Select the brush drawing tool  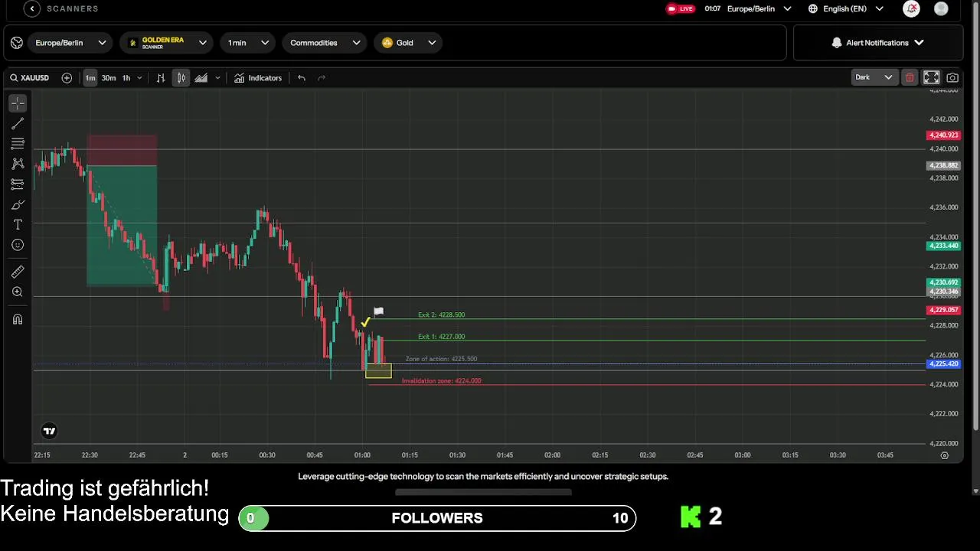click(18, 205)
